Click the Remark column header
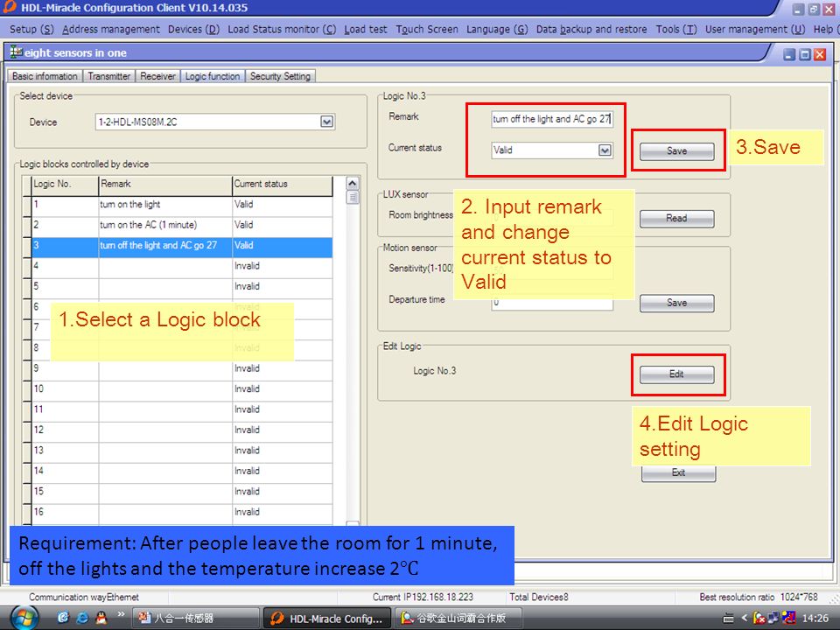This screenshot has height=630, width=840. [165, 184]
